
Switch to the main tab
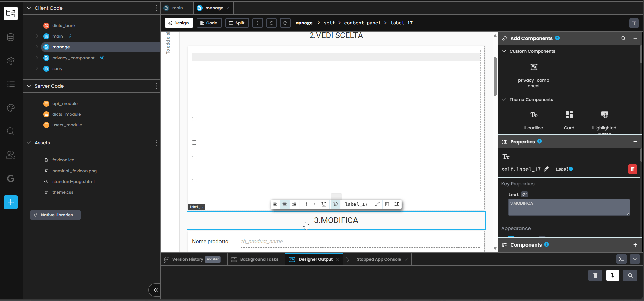tap(177, 8)
